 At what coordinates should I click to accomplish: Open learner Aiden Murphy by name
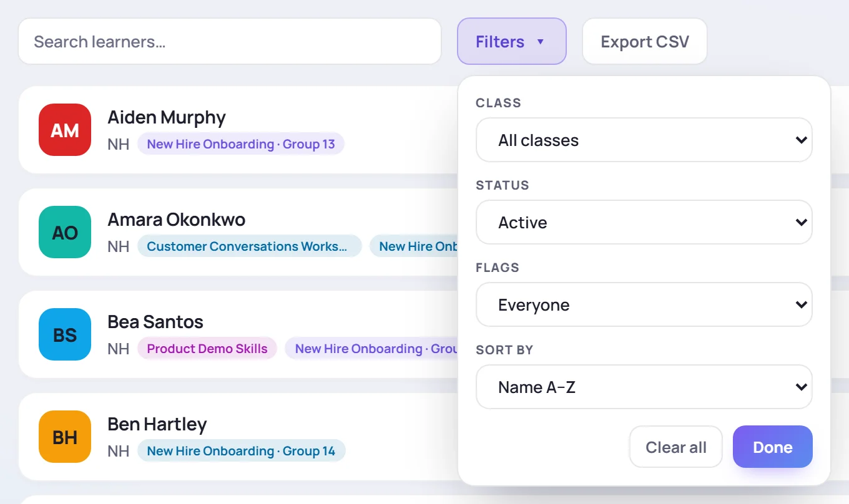tap(167, 117)
